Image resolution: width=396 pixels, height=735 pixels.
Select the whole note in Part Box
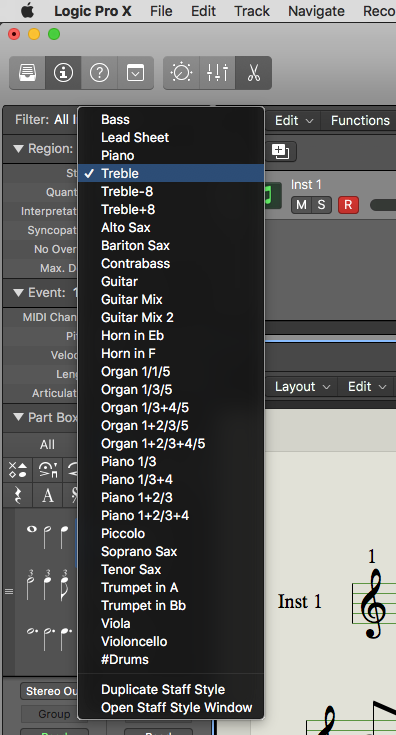coord(31,530)
